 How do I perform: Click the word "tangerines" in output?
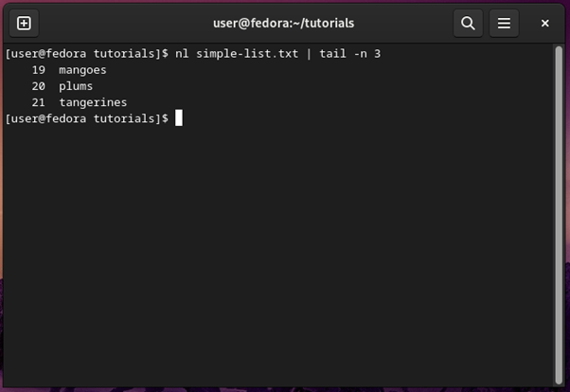coord(93,102)
